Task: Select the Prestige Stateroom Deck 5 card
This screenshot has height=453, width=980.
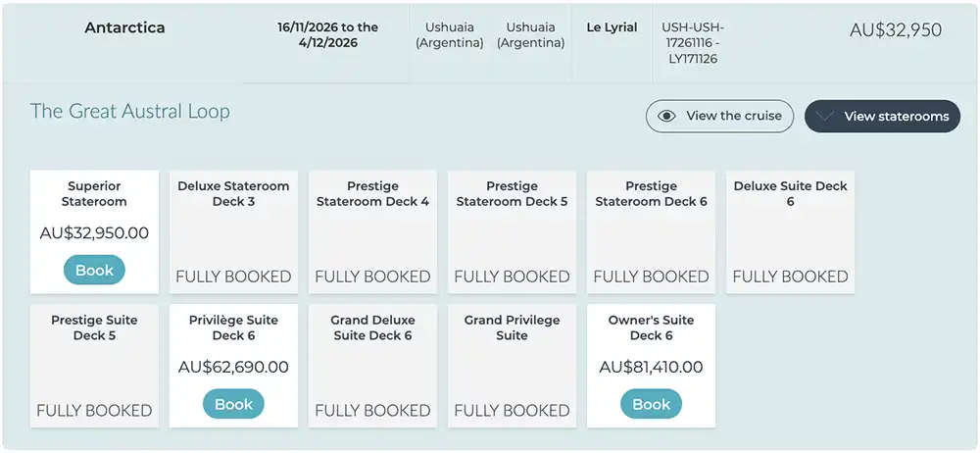Action: tap(512, 231)
